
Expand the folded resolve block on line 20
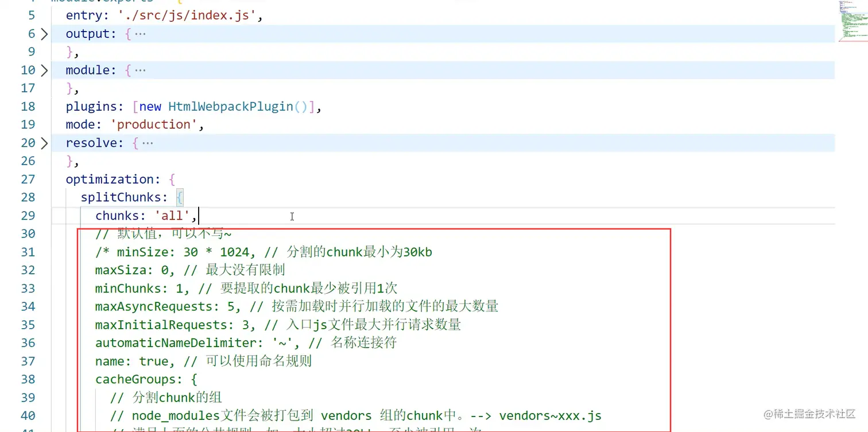(44, 143)
